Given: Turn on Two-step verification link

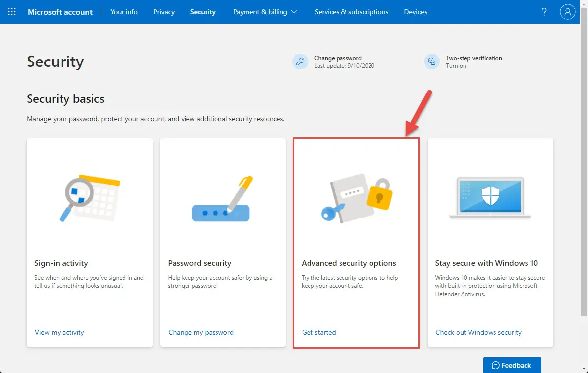Looking at the screenshot, I should [456, 66].
